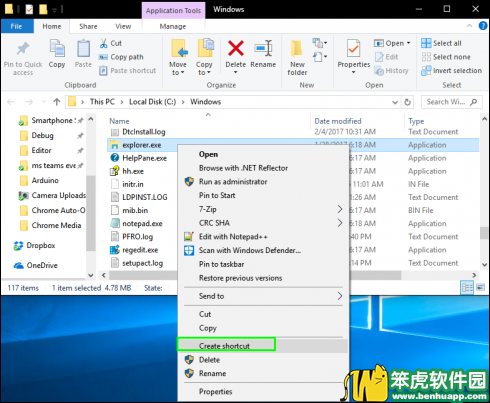Screen dimensions: 490x403
Task: Click the Refresh button
Action: pos(407,102)
